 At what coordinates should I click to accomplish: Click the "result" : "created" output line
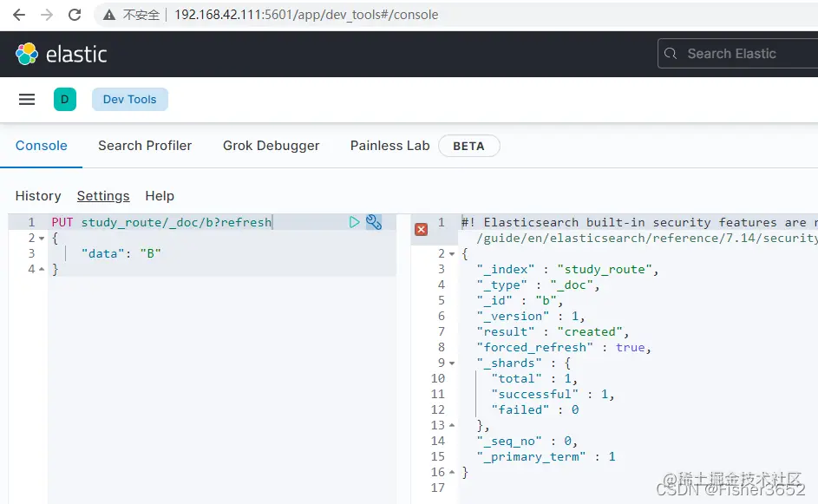[x=553, y=332]
